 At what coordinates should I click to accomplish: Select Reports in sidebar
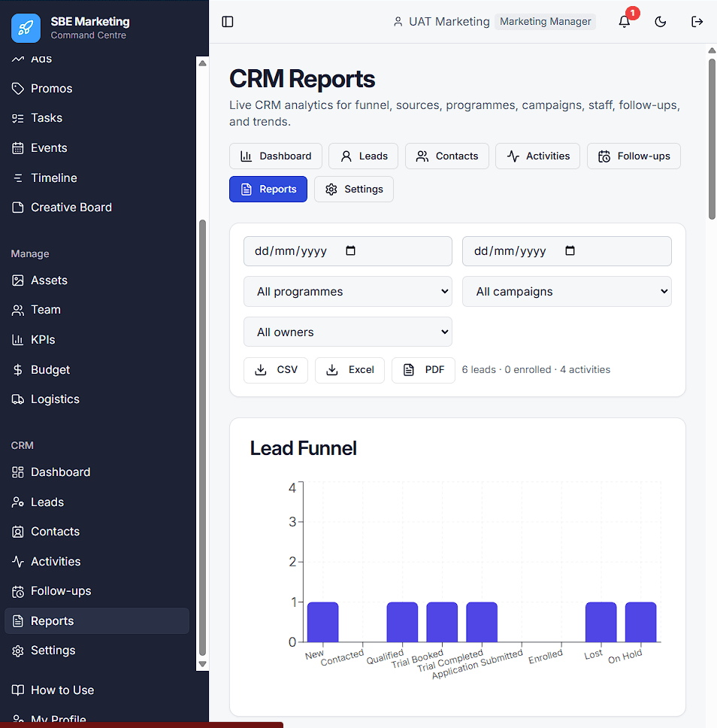click(97, 621)
